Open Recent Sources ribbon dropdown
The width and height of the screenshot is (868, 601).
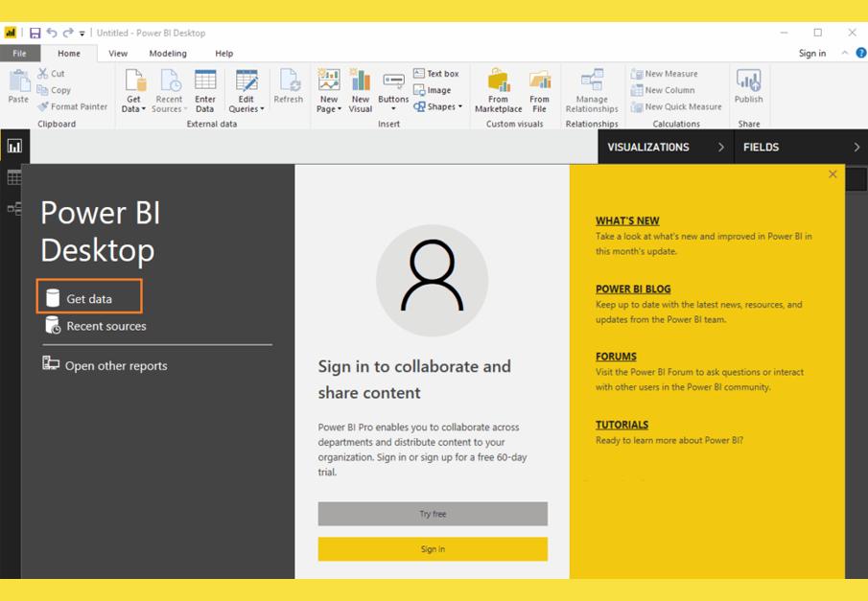pos(169,91)
